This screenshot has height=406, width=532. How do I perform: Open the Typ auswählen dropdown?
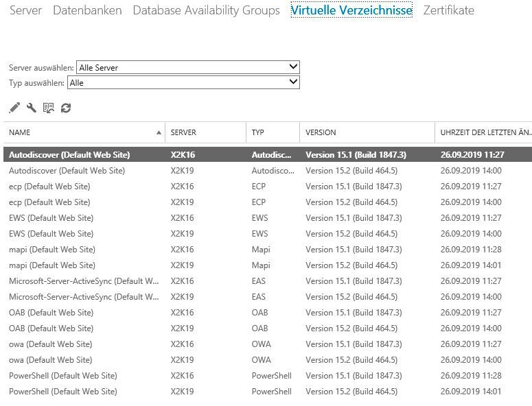[183, 82]
